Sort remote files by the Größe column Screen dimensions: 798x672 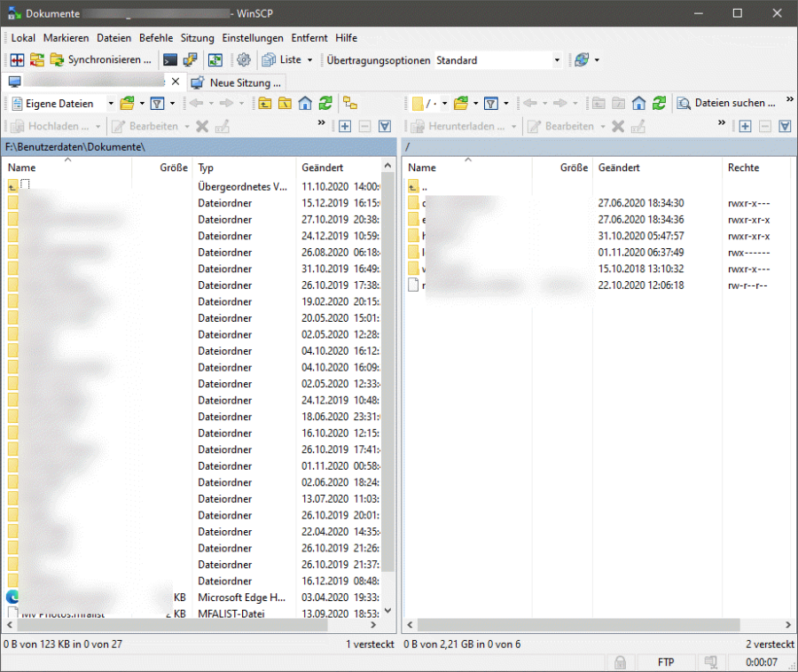(x=573, y=168)
